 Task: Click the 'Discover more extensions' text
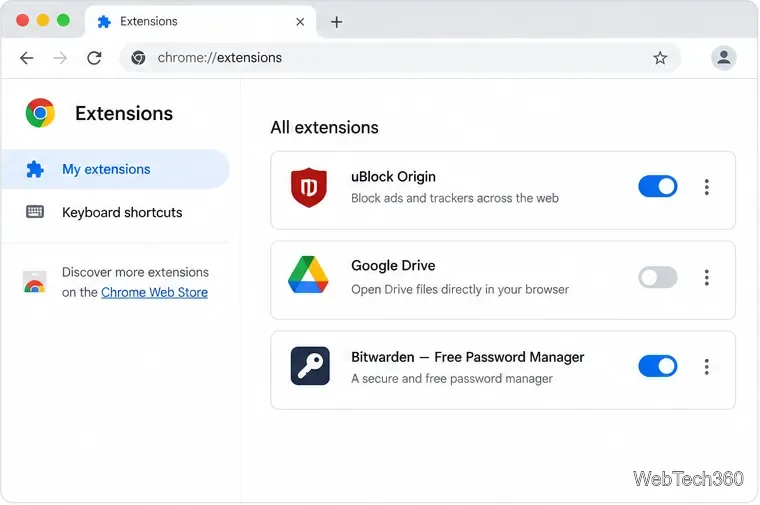pyautogui.click(x=135, y=272)
